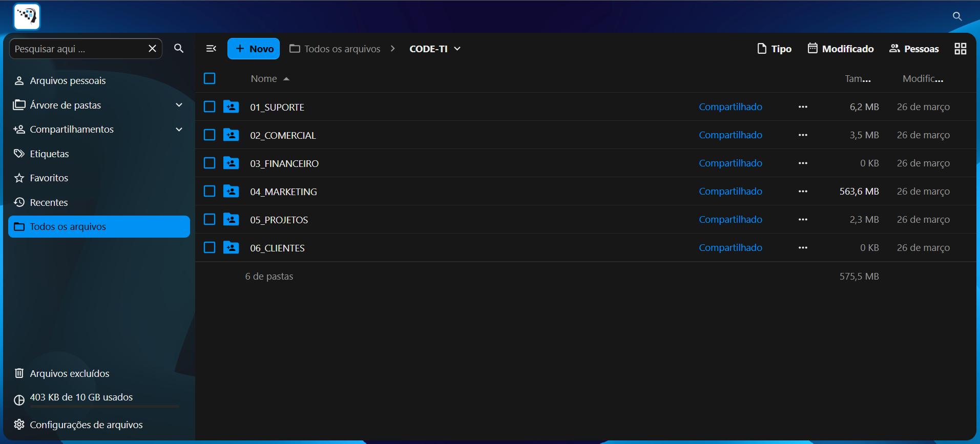Click '403 KB de 10 GB usados' text
The image size is (980, 444).
[x=81, y=397]
